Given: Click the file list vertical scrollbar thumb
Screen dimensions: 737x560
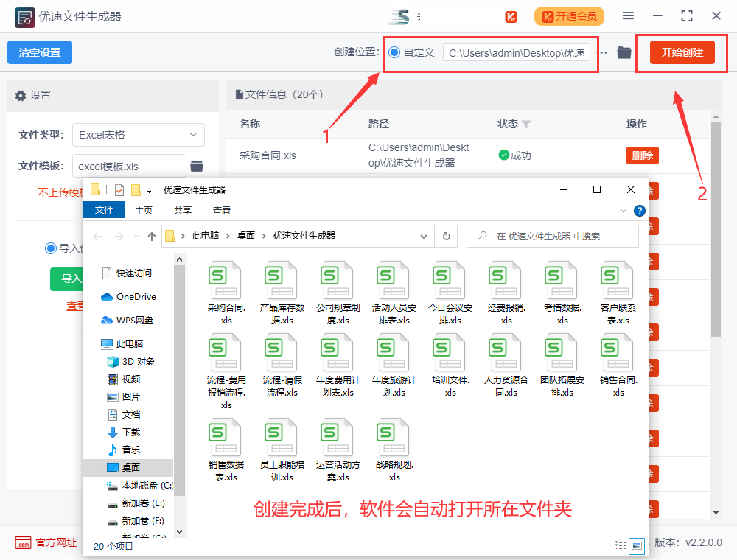Looking at the screenshot, I should click(x=716, y=229).
